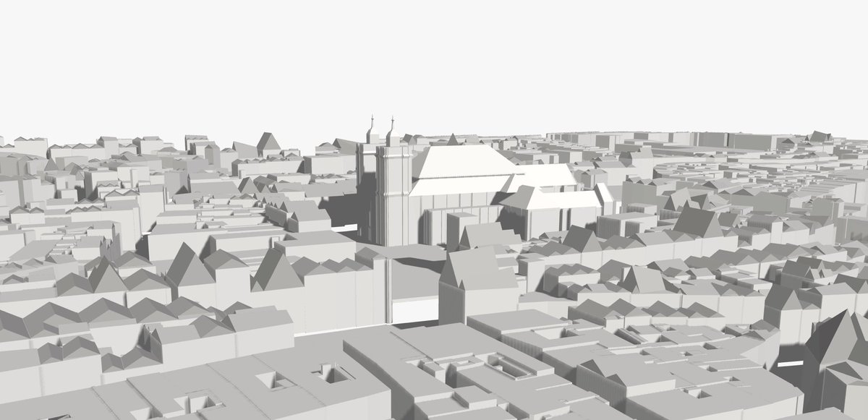
Task: Select the gabled tower building before the church
Action: pyautogui.click(x=477, y=286)
